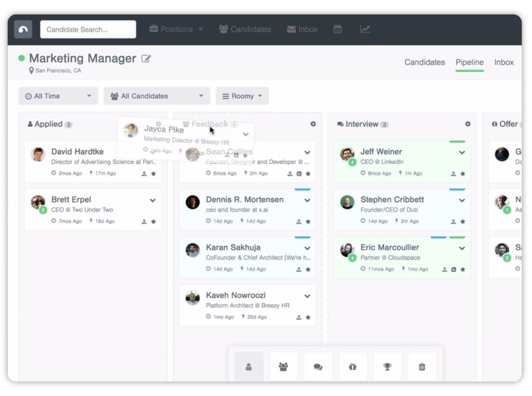Screen dimensions: 532x396
Task: Expand Brett Erpel's card chevron
Action: (x=153, y=200)
